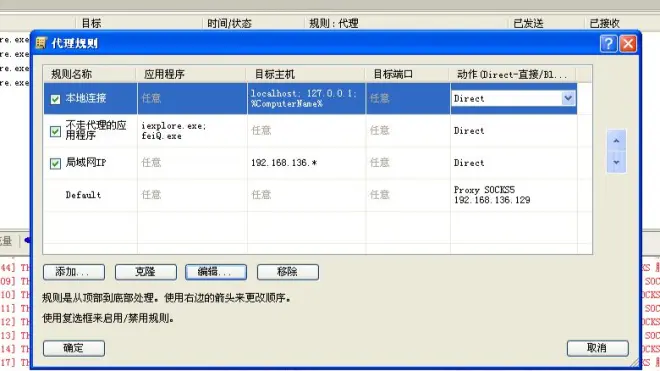Click the 目标主机 column header
This screenshot has width=660, height=371.
click(x=306, y=74)
